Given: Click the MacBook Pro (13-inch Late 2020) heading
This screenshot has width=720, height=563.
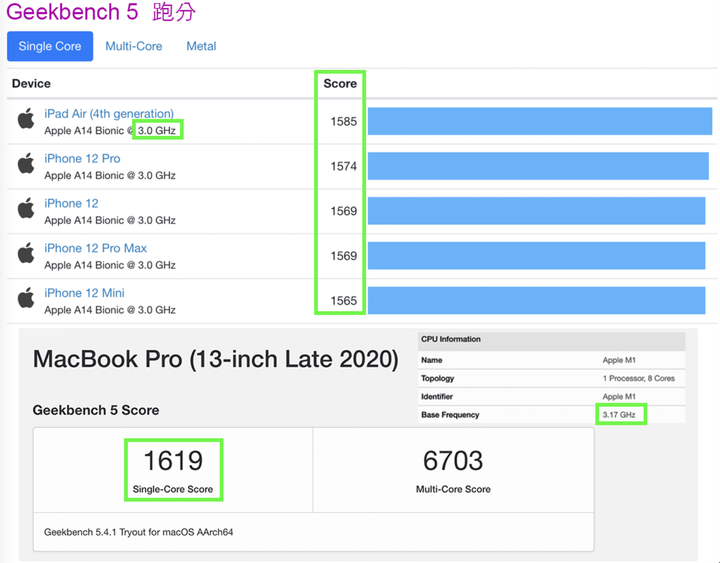Looking at the screenshot, I should 215,359.
